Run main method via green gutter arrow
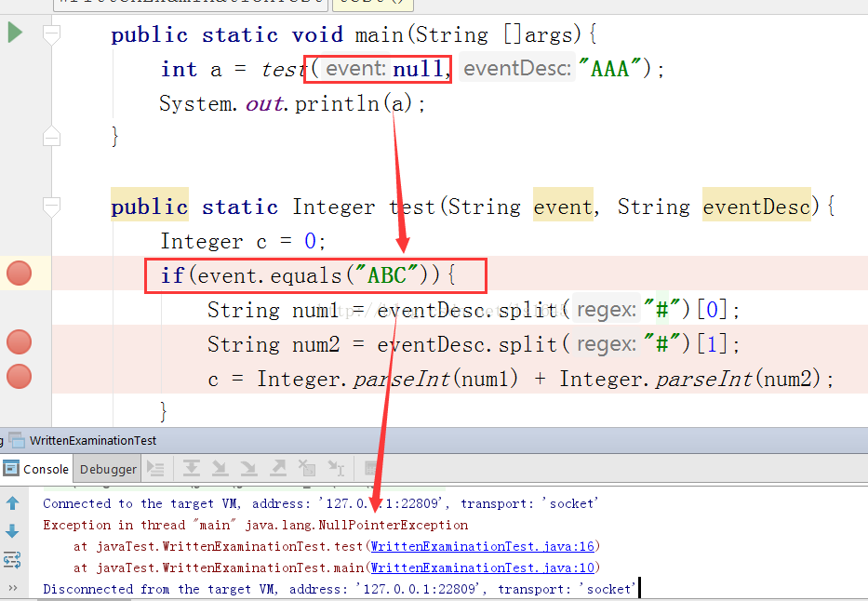Viewport: 868px width, 601px height. (x=15, y=33)
